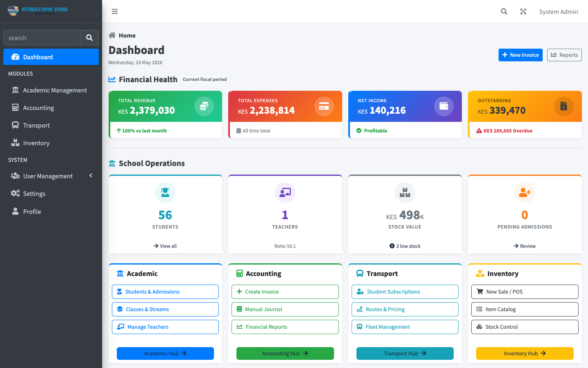Click the bus icon in the Transport panel header
The width and height of the screenshot is (588, 368).
pos(360,274)
